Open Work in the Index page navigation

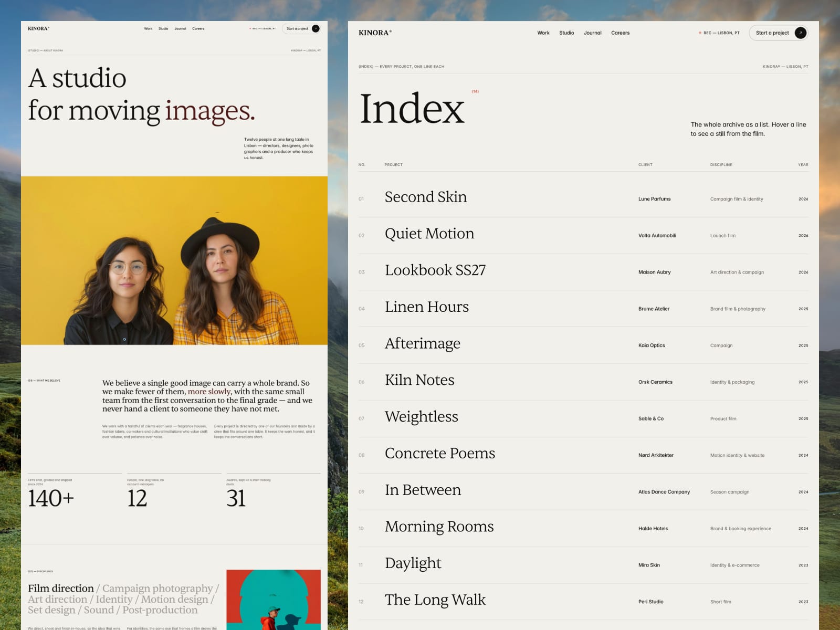543,33
